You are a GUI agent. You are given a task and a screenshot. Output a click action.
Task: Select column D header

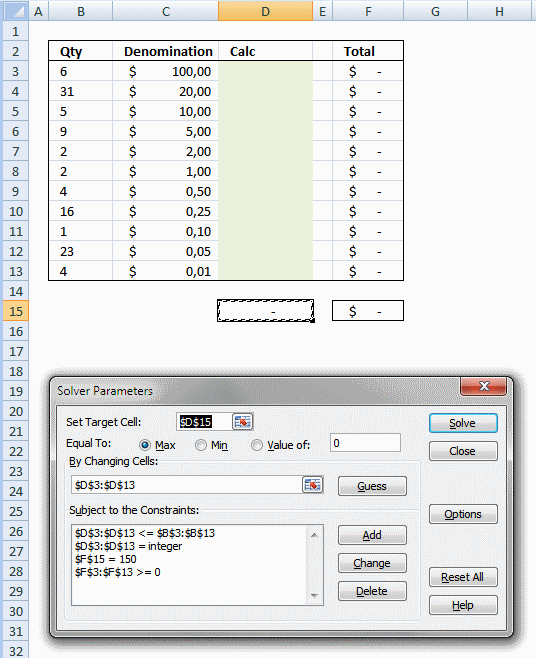coord(265,11)
